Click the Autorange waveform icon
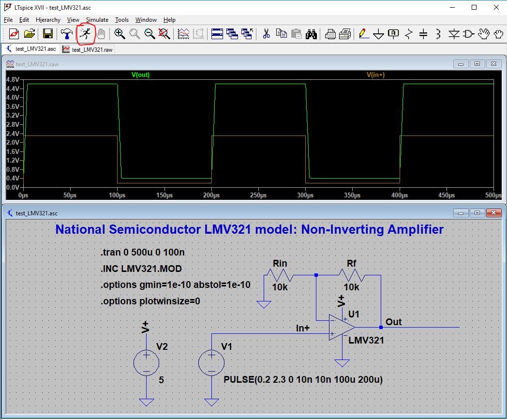 183,33
